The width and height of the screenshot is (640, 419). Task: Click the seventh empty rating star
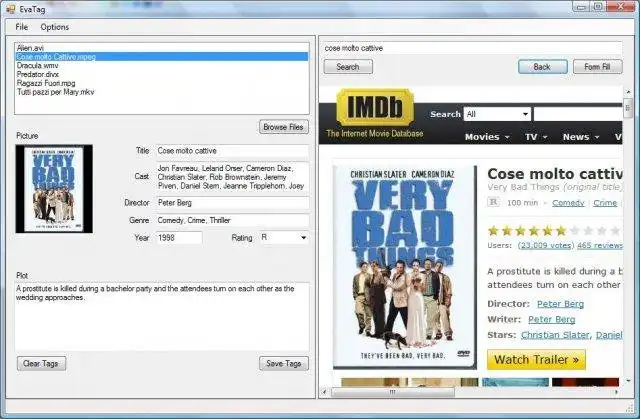[x=575, y=231]
